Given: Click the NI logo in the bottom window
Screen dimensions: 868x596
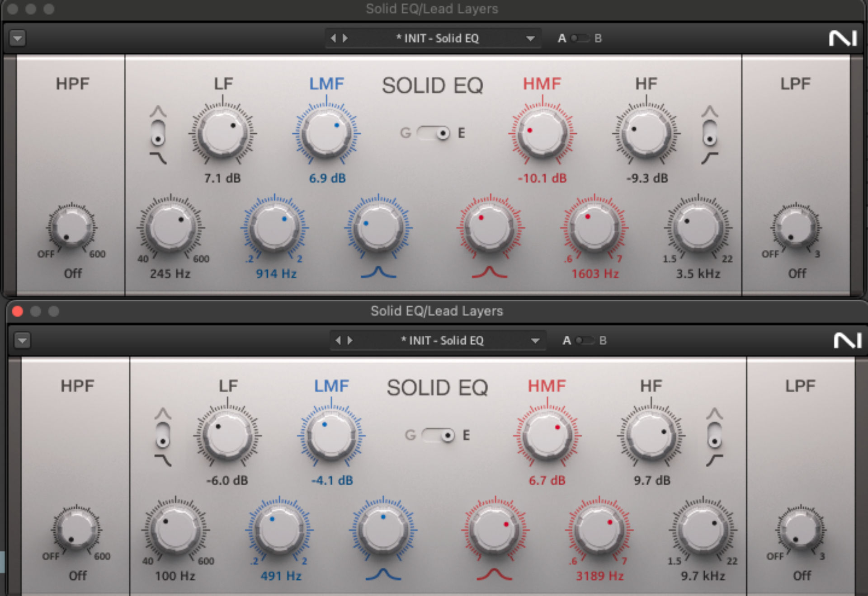Looking at the screenshot, I should tap(846, 340).
